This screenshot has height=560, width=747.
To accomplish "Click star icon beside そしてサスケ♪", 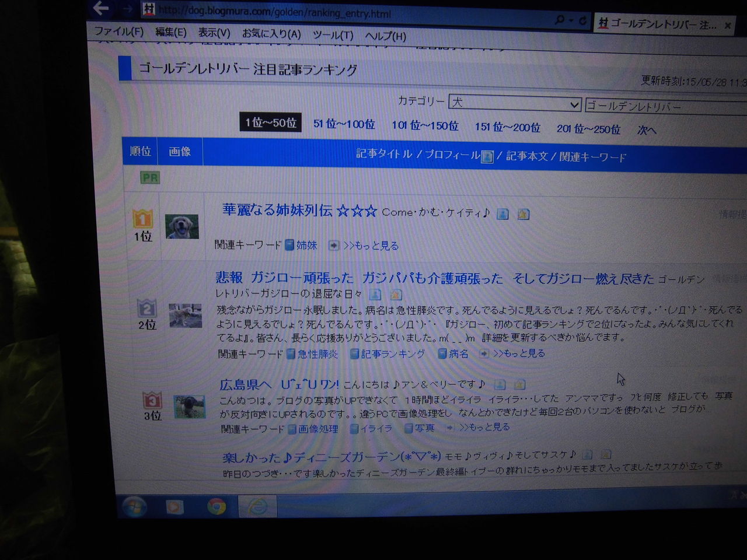I will [606, 454].
